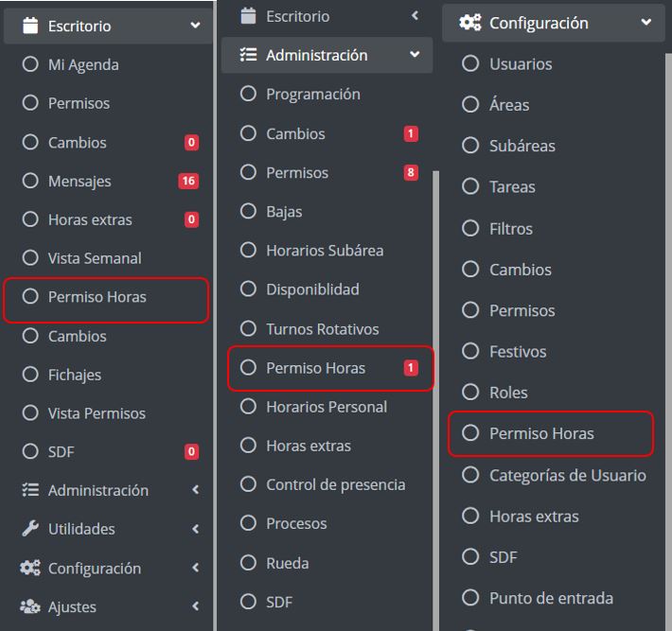Open Categorías de Usuario settings

pyautogui.click(x=567, y=475)
